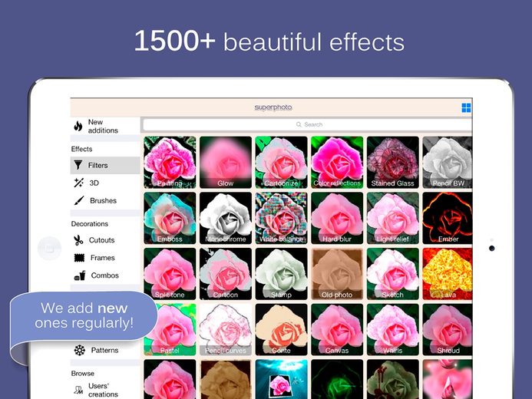This screenshot has height=399, width=532.
Task: Apply the Shroud effect thumbnail
Action: click(448, 329)
